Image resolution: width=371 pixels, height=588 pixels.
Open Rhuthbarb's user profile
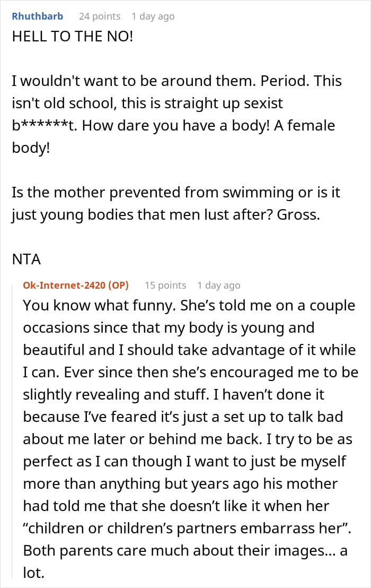point(38,16)
